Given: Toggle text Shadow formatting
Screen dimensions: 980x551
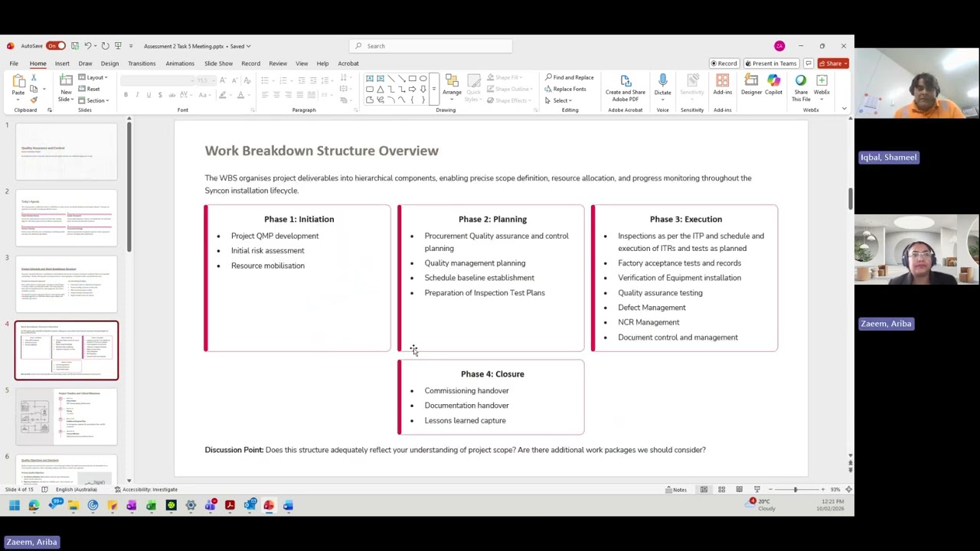Looking at the screenshot, I should [160, 95].
